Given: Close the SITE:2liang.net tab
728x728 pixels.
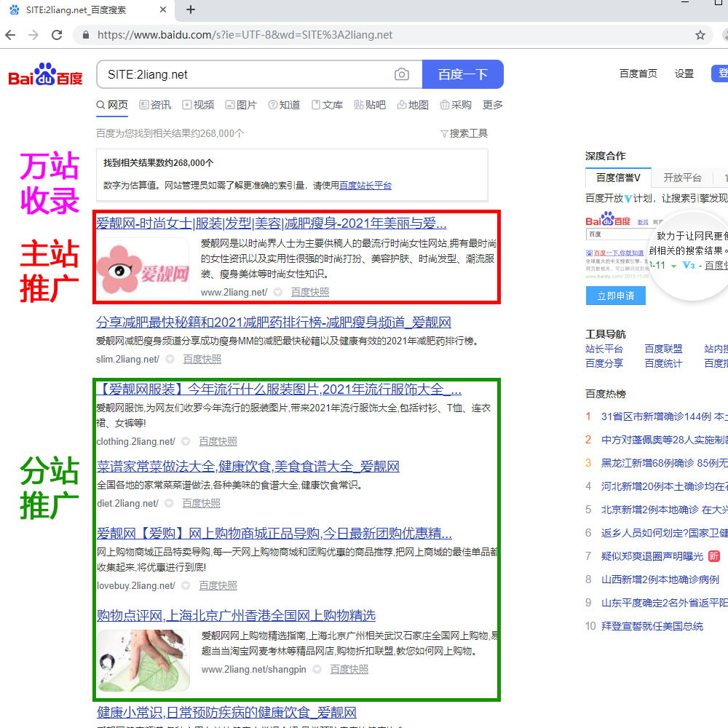Looking at the screenshot, I should [x=163, y=9].
